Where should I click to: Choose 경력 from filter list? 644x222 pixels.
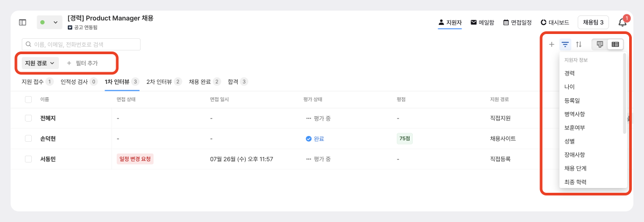569,73
